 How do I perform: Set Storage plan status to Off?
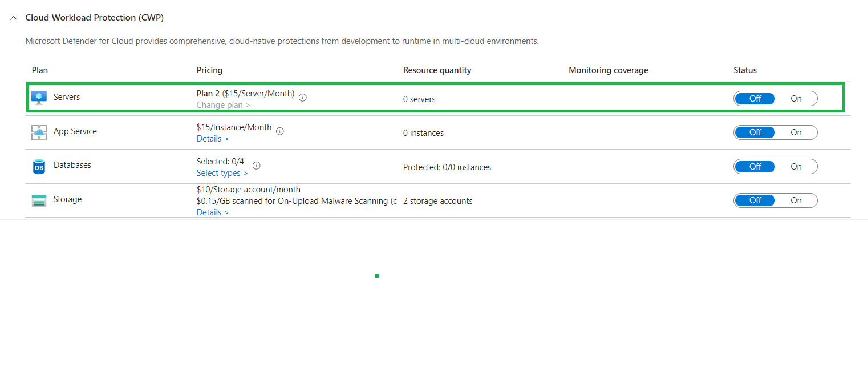click(x=755, y=200)
